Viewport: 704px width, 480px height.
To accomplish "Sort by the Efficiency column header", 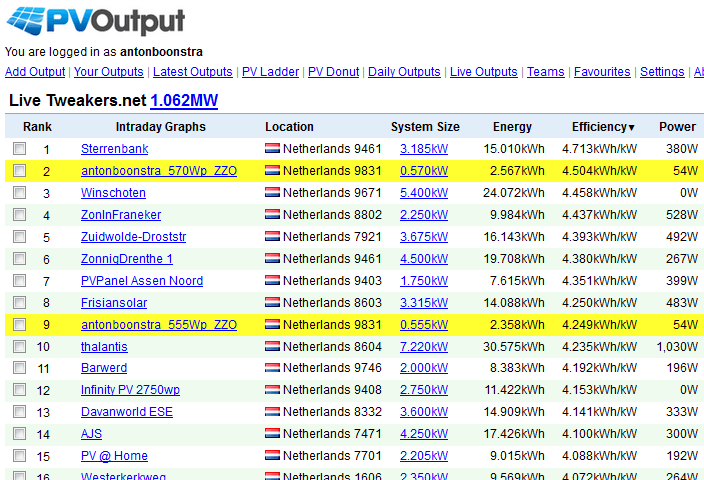I will click(x=603, y=127).
